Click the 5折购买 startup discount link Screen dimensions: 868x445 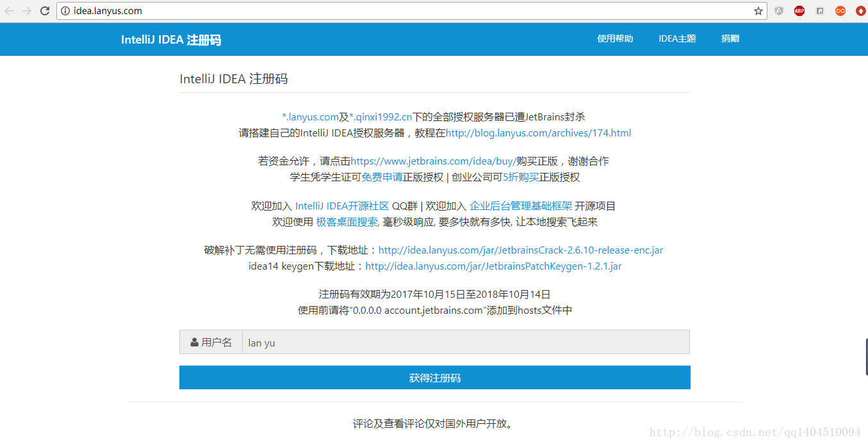click(x=521, y=177)
